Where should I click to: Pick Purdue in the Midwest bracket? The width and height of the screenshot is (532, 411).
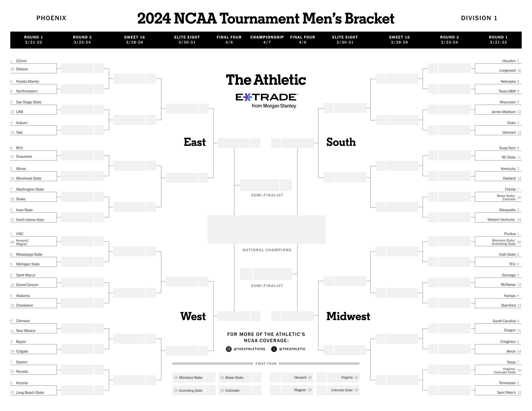(510, 234)
